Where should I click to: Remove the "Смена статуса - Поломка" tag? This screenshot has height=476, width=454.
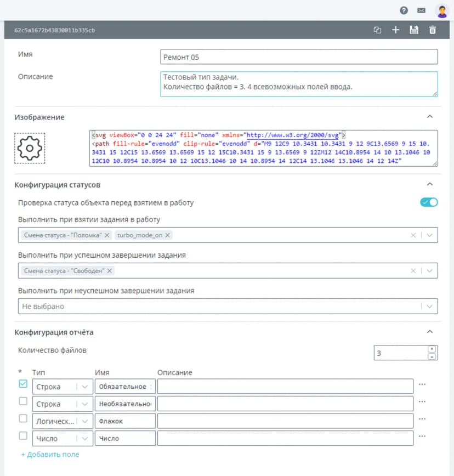[x=107, y=235]
